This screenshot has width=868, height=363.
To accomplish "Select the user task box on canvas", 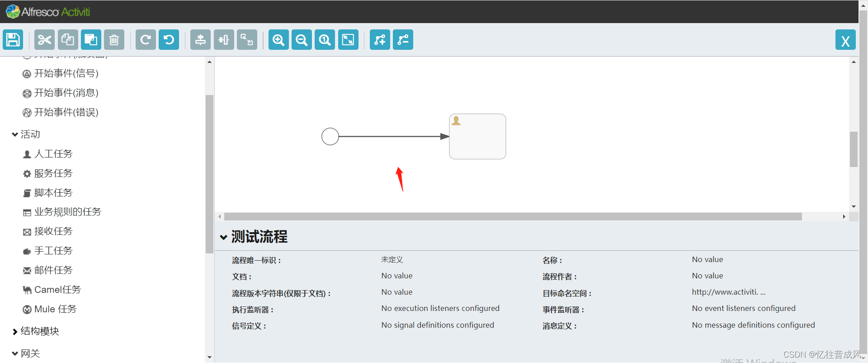I will 477,136.
